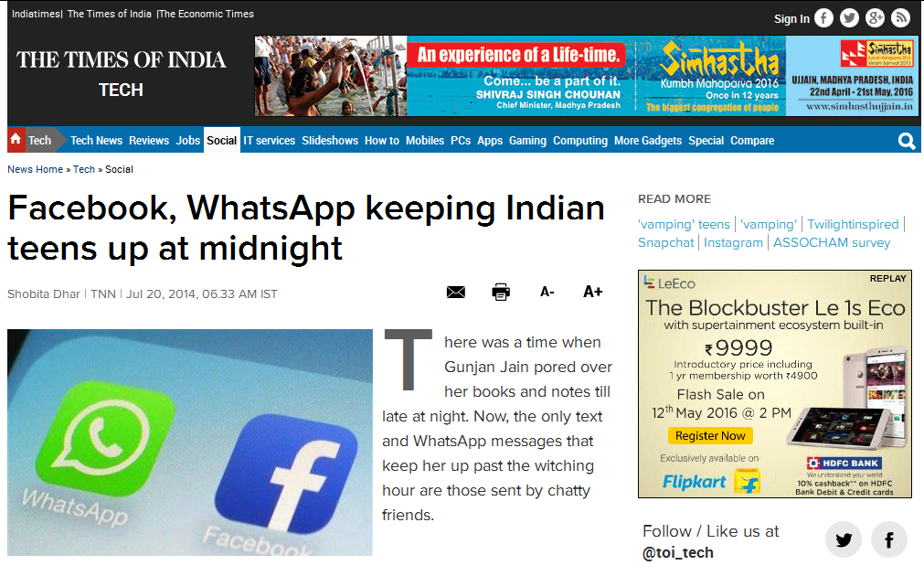Open the search magnifier icon
This screenshot has height=576, width=924.
(907, 141)
